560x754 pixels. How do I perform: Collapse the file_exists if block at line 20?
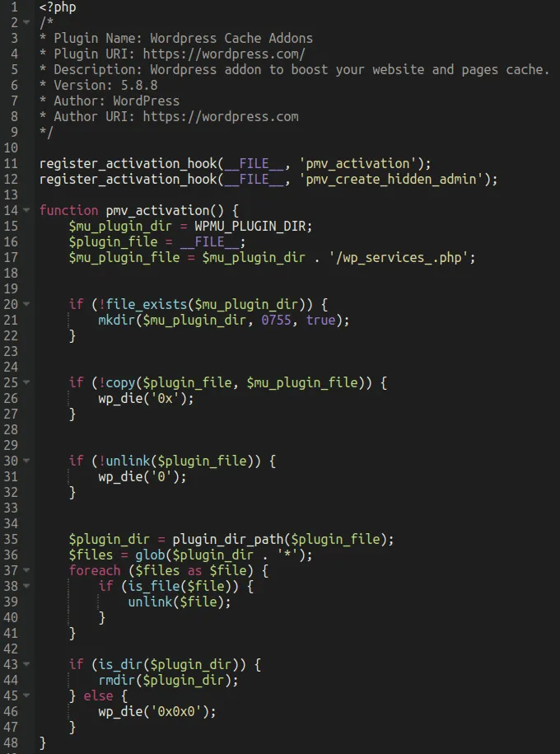tap(26, 304)
